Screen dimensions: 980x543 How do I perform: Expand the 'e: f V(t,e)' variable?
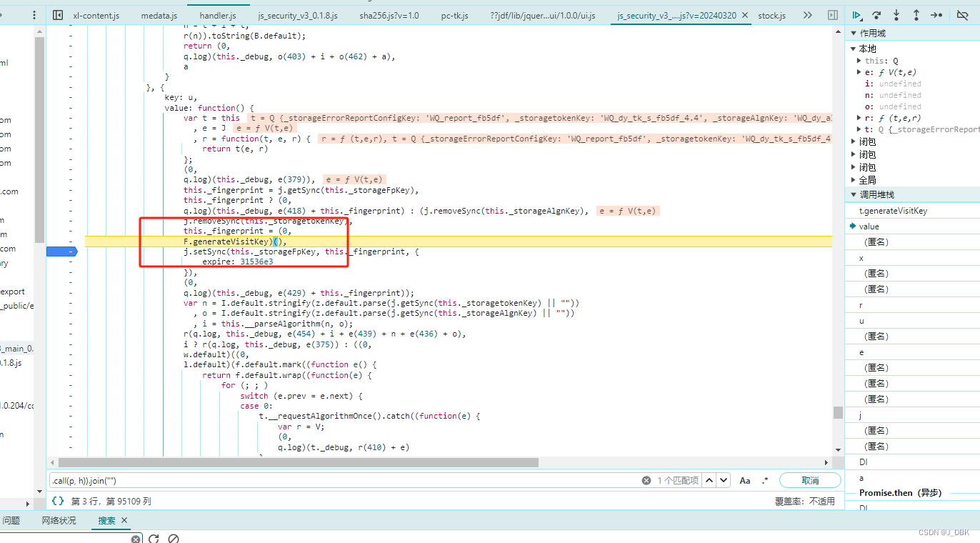859,72
